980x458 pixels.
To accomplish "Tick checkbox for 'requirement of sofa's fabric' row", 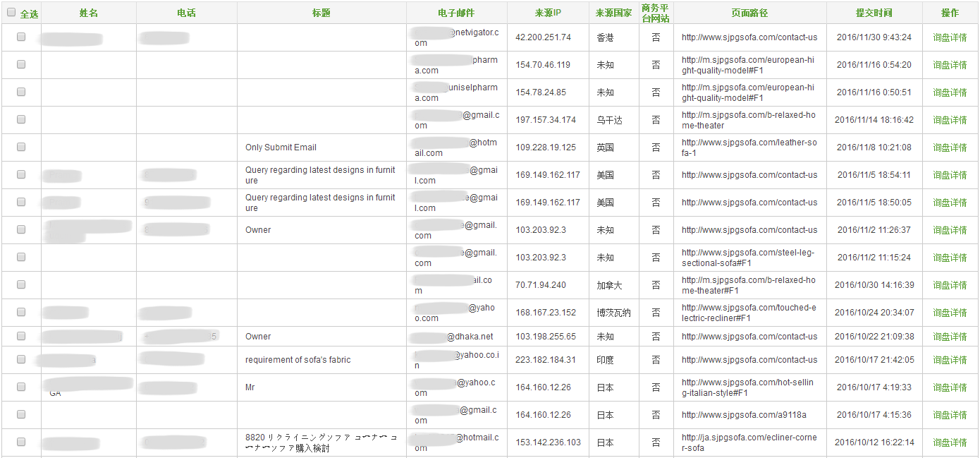I will [x=21, y=359].
